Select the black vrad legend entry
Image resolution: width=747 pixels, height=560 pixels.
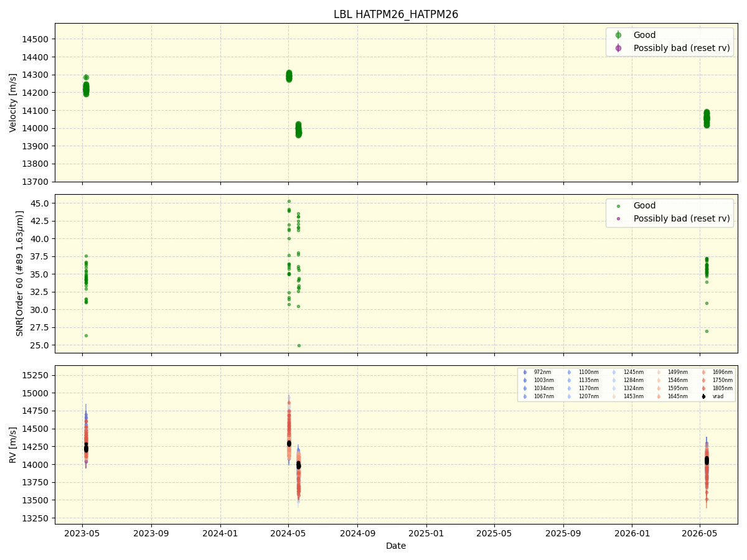713,396
